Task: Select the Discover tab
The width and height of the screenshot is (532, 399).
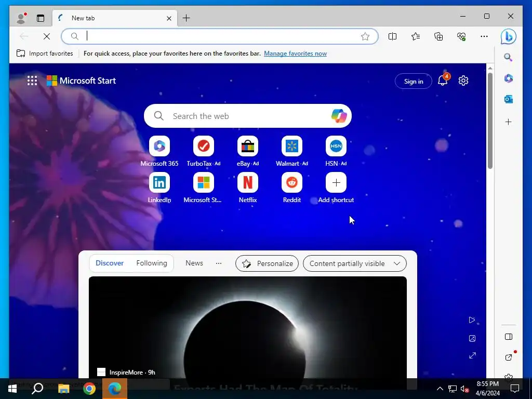Action: pos(110,263)
